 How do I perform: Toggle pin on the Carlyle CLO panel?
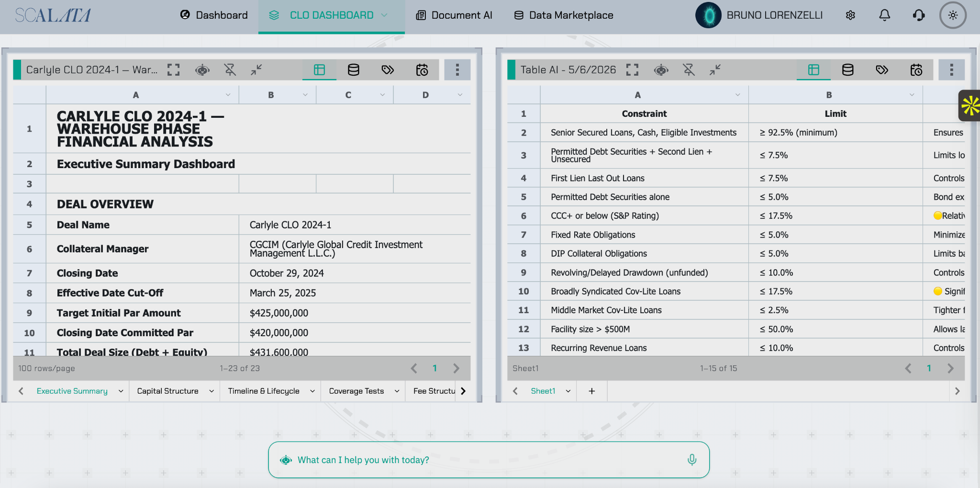click(x=230, y=70)
